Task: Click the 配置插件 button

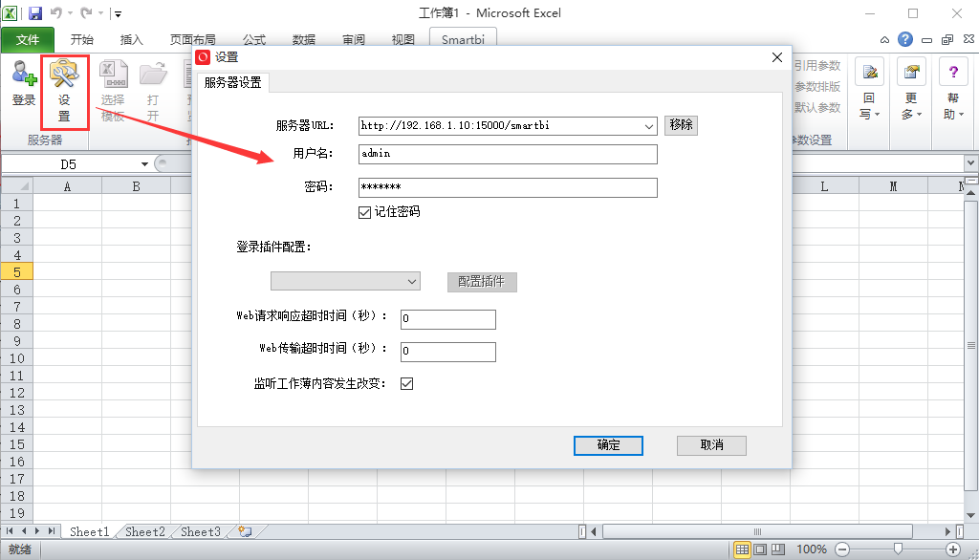Action: [482, 282]
